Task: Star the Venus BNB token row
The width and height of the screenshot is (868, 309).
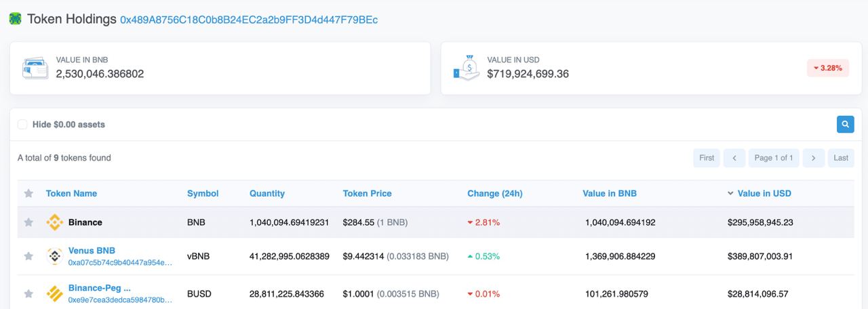Action: click(28, 256)
